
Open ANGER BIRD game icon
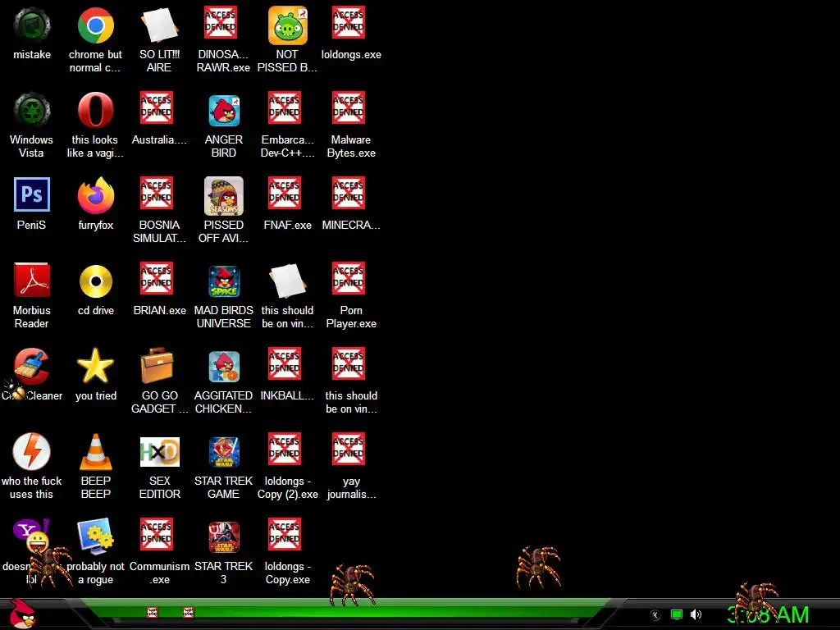pos(224,111)
